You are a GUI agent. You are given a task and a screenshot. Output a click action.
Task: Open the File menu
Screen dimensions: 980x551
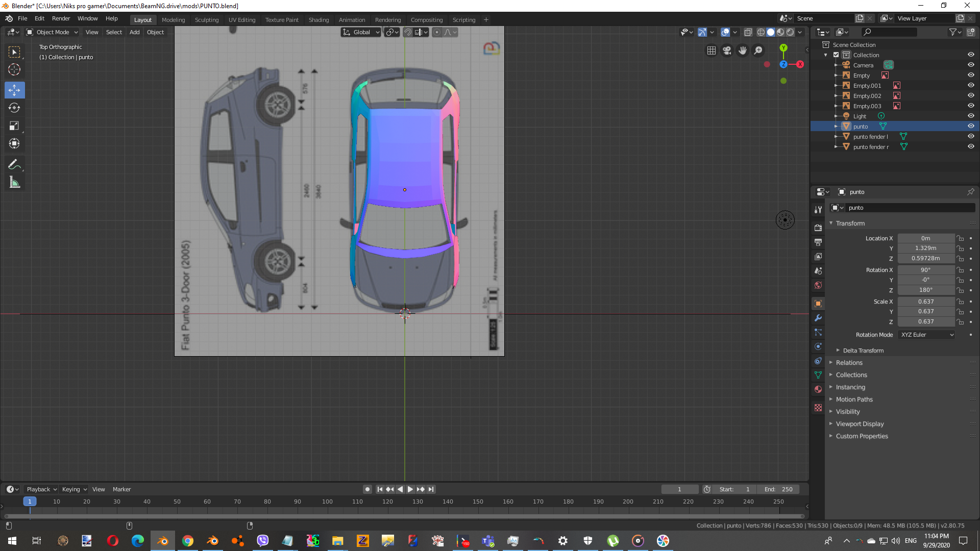point(22,18)
